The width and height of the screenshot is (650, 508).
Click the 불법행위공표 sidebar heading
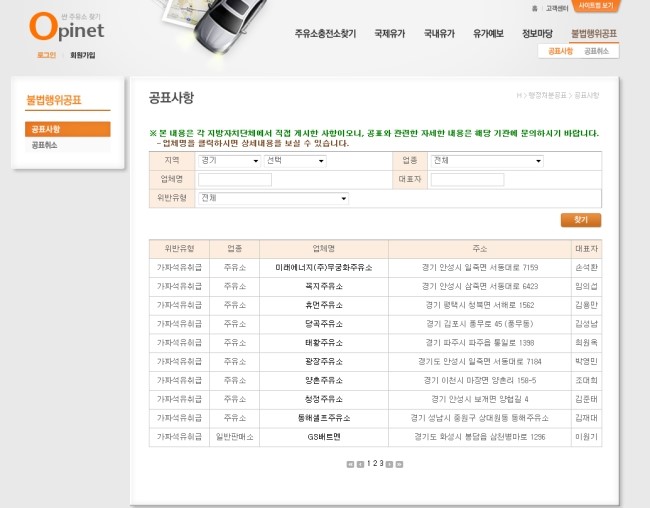(54, 100)
